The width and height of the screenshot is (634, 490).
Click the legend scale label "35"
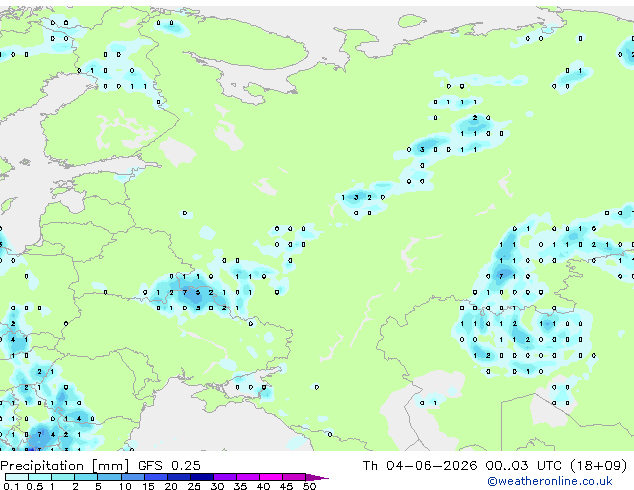click(x=240, y=486)
